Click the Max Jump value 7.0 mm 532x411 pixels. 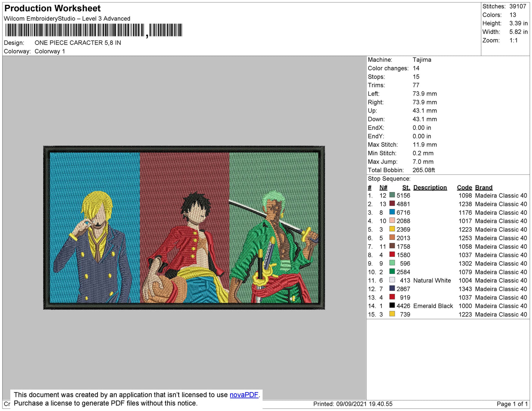(423, 162)
